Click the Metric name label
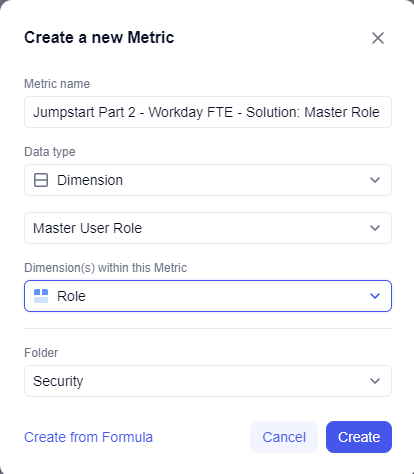 57,84
